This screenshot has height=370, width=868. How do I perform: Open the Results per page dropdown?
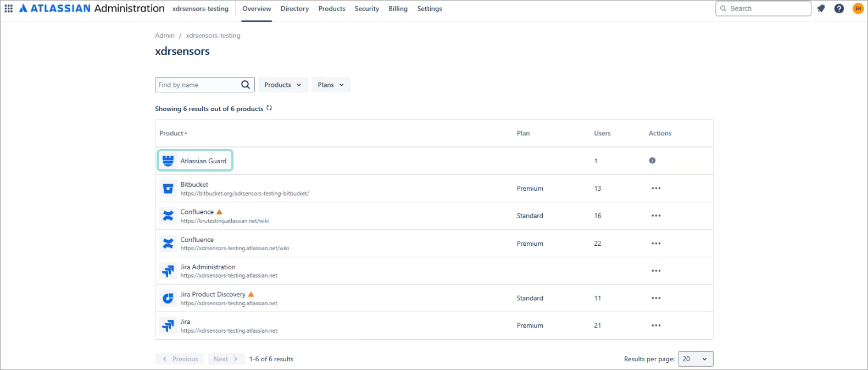695,359
